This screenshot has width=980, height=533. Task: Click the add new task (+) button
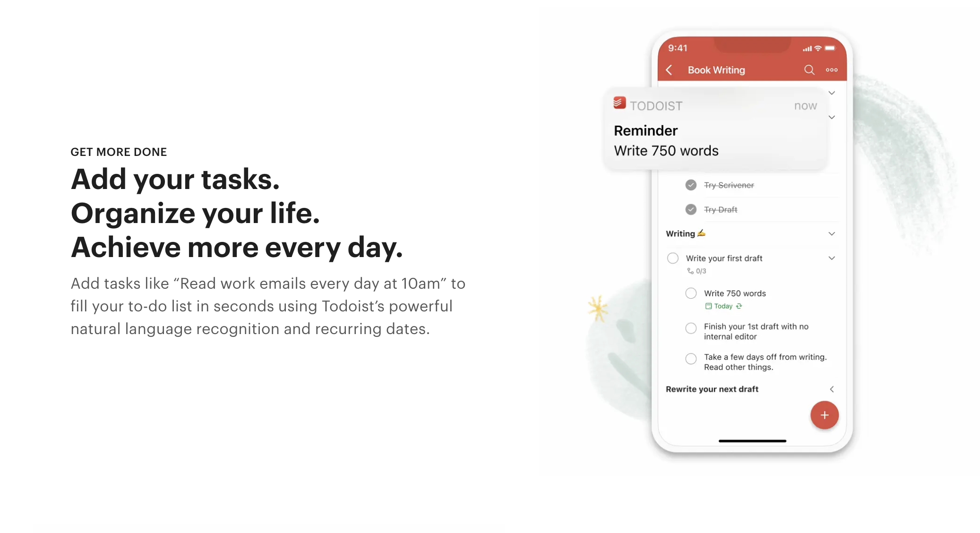pyautogui.click(x=825, y=415)
